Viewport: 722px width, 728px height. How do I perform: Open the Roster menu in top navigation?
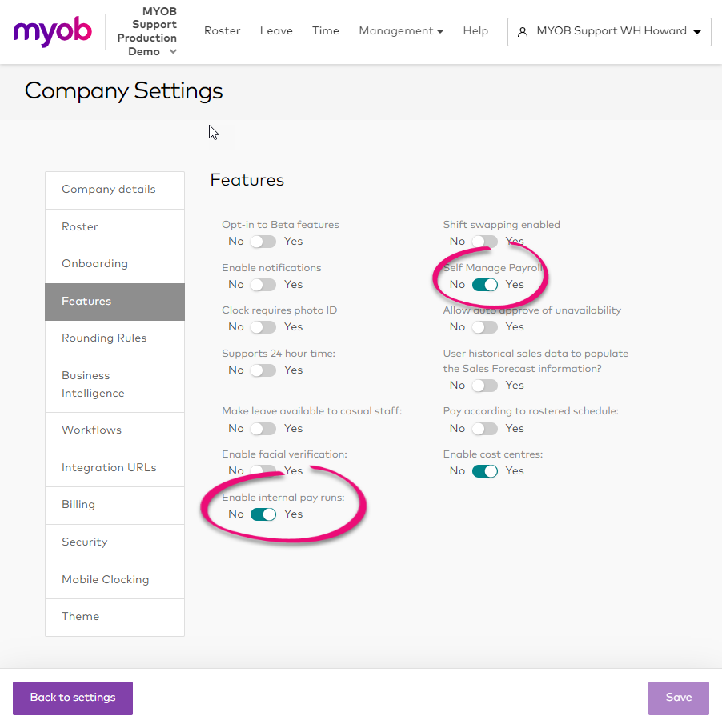click(x=222, y=30)
